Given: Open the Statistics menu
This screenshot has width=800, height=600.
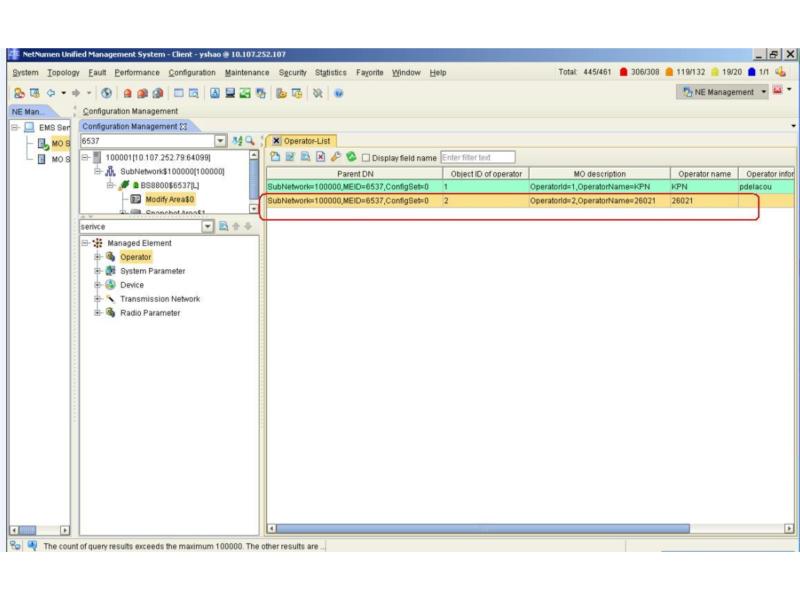Looking at the screenshot, I should 331,72.
